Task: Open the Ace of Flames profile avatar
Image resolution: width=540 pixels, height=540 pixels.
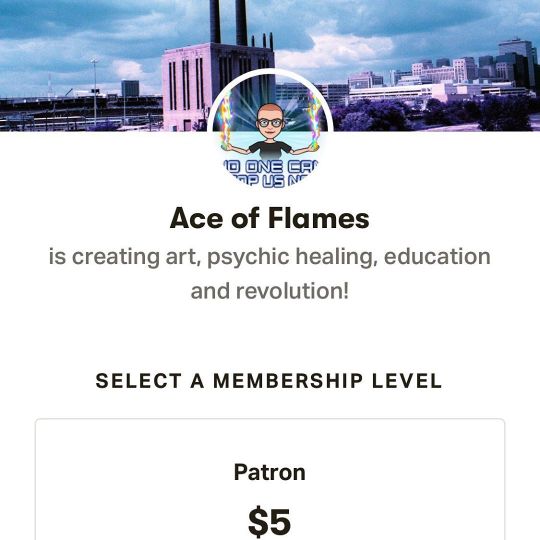Action: click(x=270, y=132)
